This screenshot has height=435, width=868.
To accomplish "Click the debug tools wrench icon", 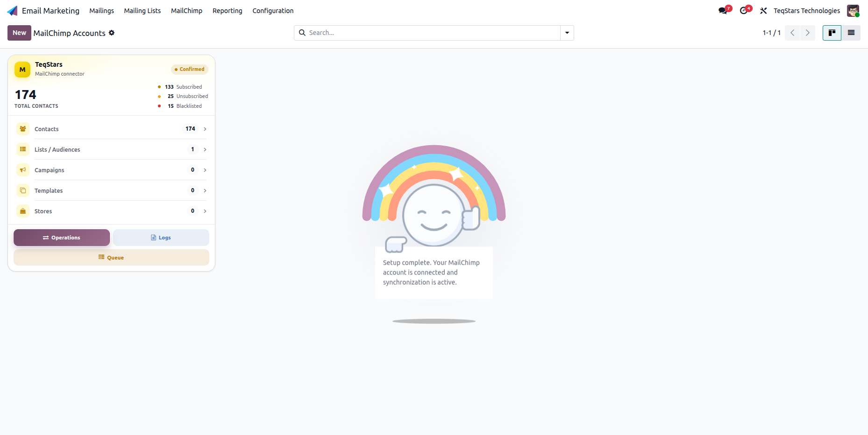I will [763, 11].
